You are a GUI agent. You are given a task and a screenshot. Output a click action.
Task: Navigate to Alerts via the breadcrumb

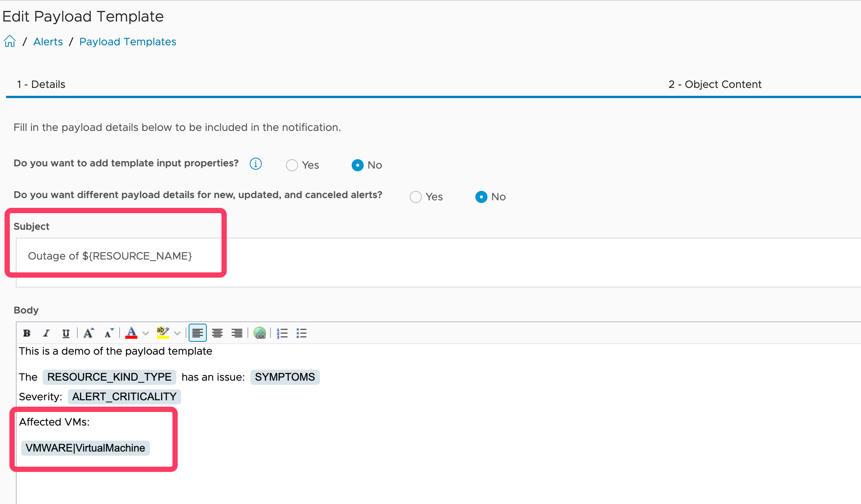[48, 41]
